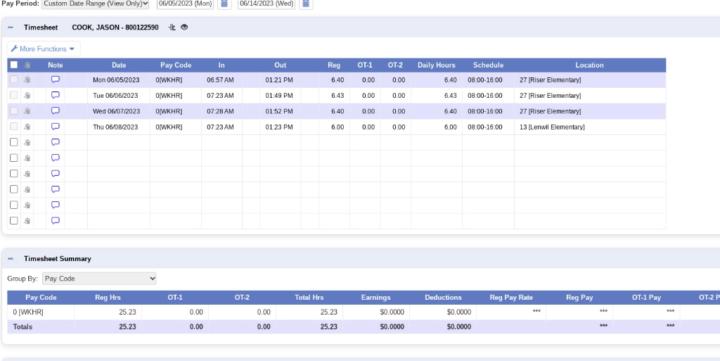
Task: Open the Group By dropdown
Action: coord(99,278)
